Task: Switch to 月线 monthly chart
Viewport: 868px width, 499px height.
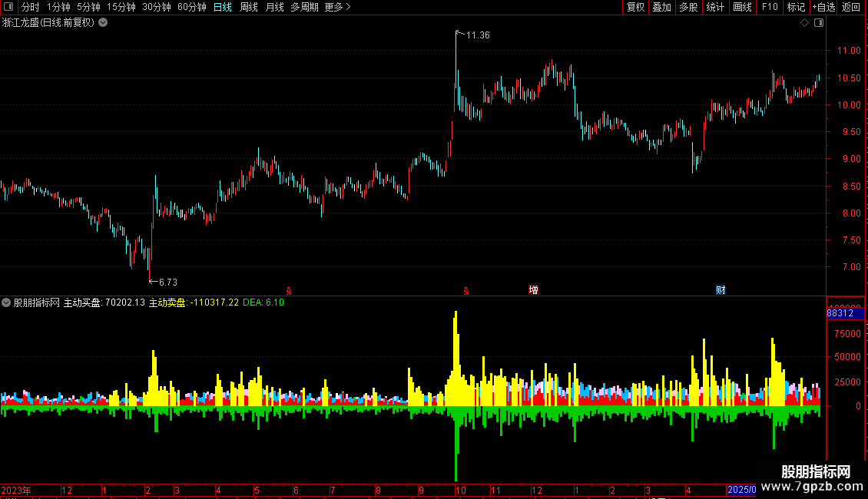Action: click(274, 7)
